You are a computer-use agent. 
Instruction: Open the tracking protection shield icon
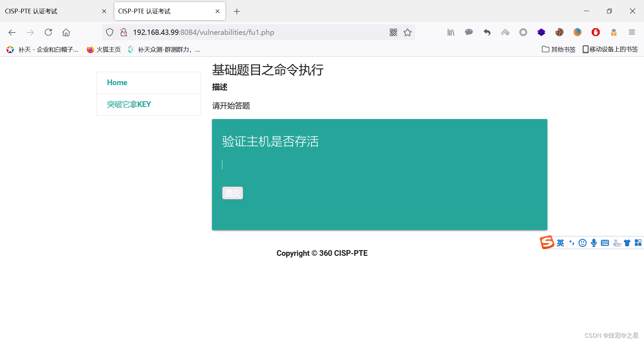[x=110, y=32]
